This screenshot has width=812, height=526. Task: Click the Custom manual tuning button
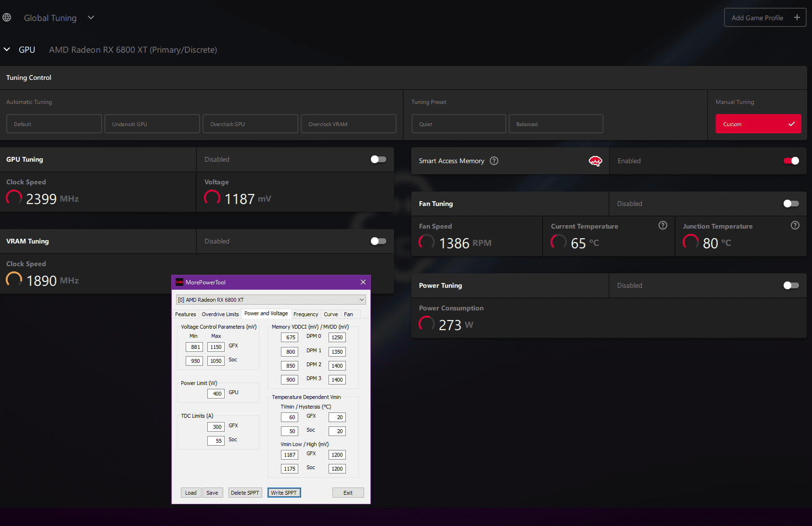coord(758,124)
